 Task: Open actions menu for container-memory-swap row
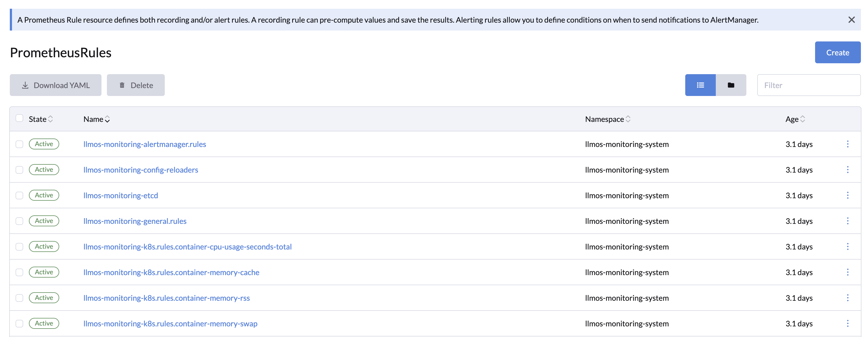pos(848,324)
